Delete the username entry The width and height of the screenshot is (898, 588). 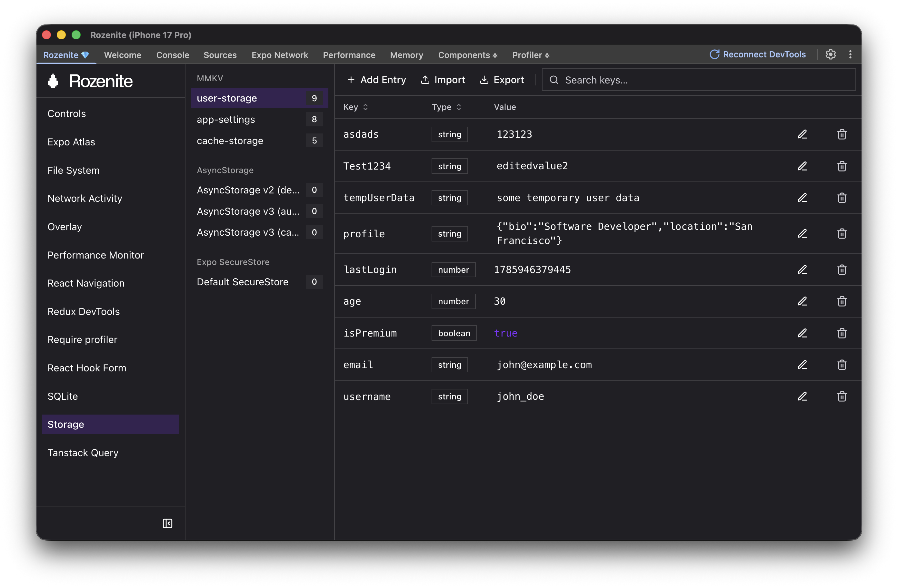[x=842, y=397]
